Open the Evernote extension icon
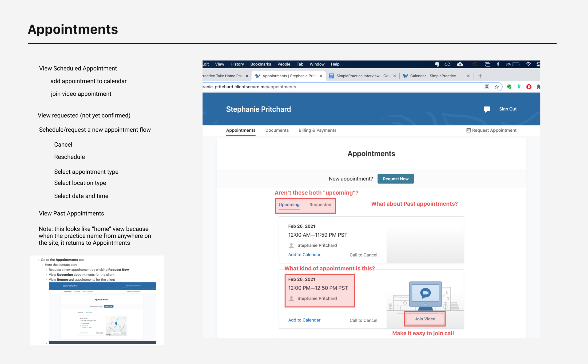The image size is (588, 364). tap(509, 87)
